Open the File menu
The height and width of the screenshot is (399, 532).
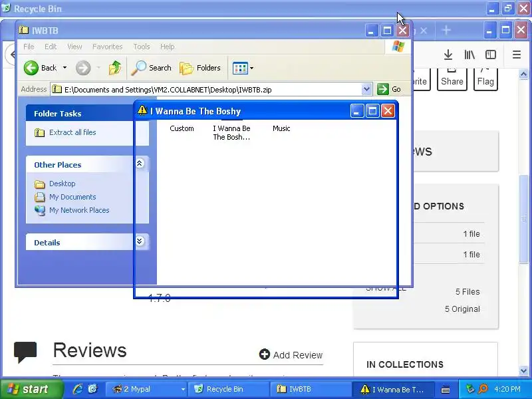[x=29, y=47]
